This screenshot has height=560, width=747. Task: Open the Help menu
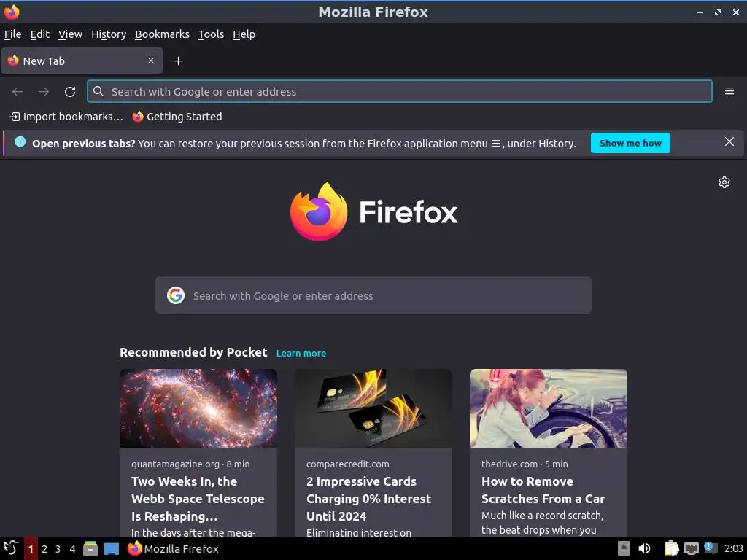244,34
